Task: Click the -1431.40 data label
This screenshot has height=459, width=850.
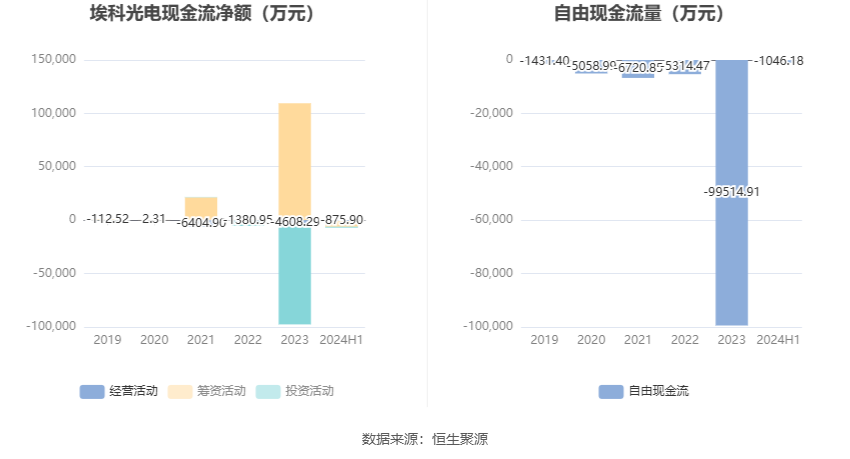Action: [545, 61]
